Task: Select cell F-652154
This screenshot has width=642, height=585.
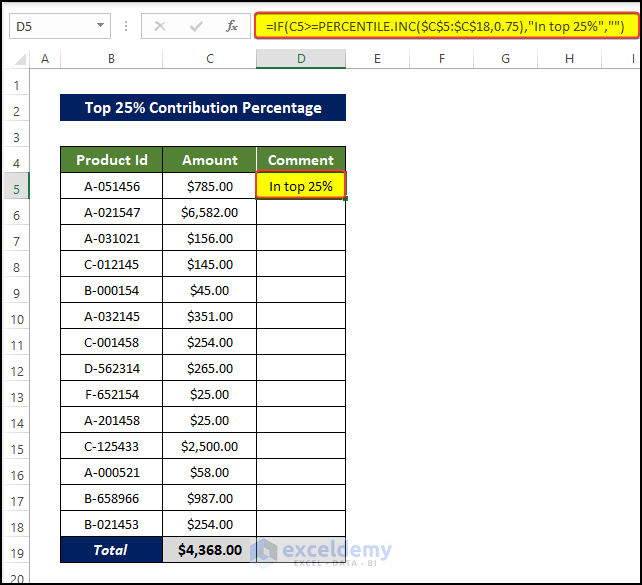Action: pos(111,394)
